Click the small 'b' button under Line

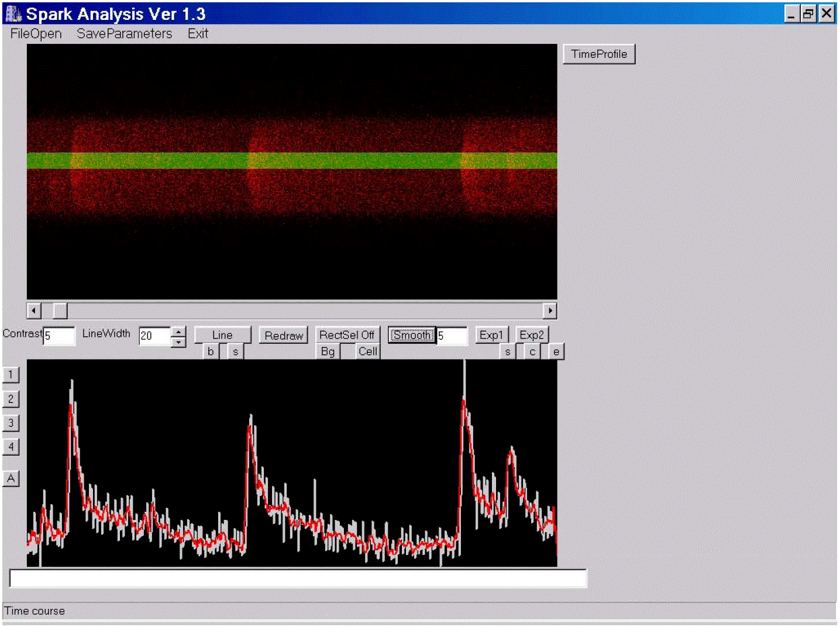point(211,352)
